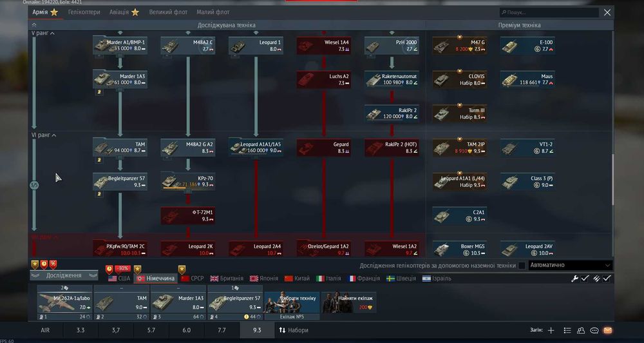644x343 pixels.
Task: Select the RakJPz 2 vehicle at 8.0
Action: [x=392, y=113]
